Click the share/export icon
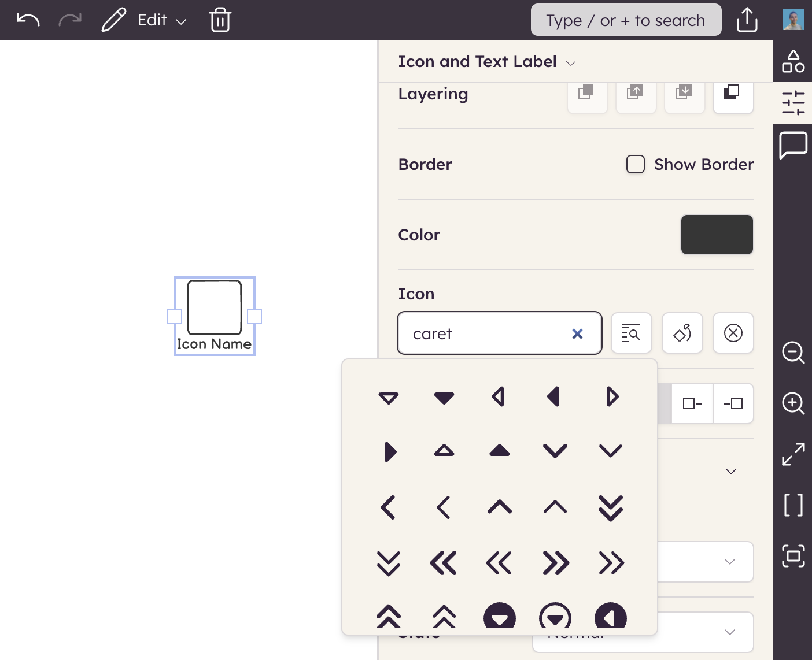 click(747, 20)
